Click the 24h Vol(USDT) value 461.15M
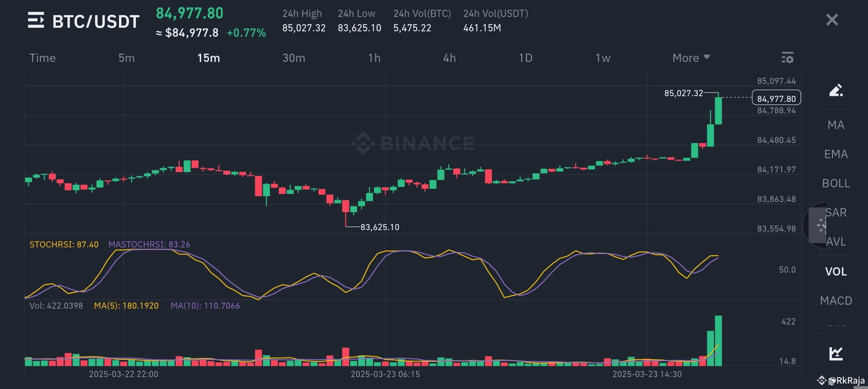This screenshot has width=868, height=389. (482, 28)
